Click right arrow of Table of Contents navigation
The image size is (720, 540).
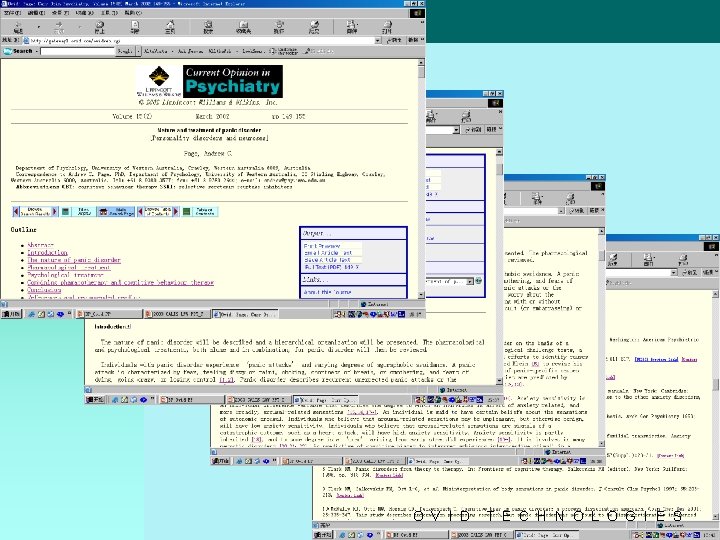click(x=175, y=211)
